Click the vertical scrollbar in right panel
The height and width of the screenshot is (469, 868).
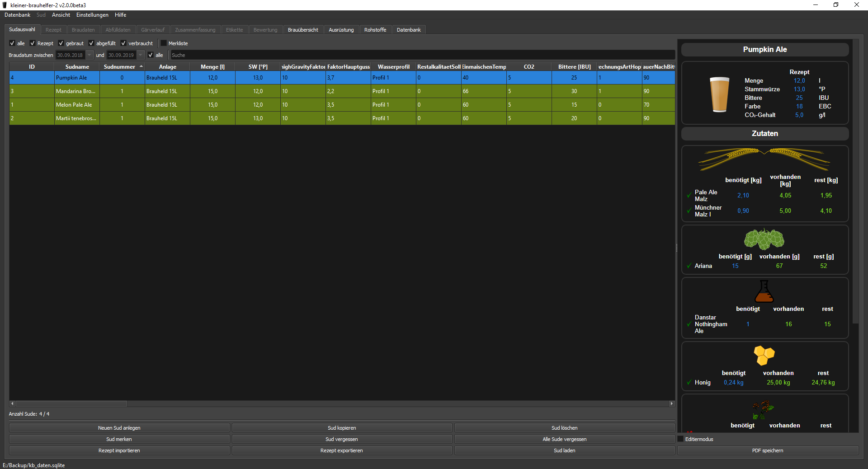[x=855, y=181]
